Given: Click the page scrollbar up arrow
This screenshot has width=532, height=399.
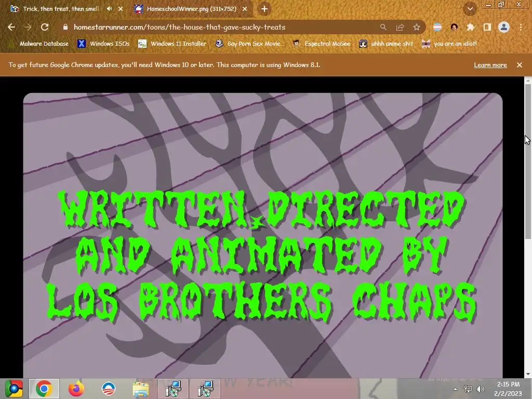Looking at the screenshot, I should click(x=528, y=81).
